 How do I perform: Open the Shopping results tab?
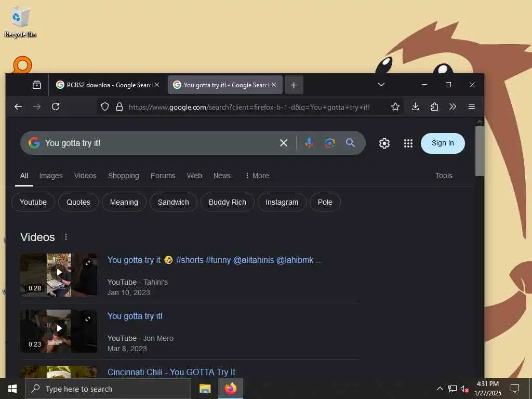coord(124,176)
